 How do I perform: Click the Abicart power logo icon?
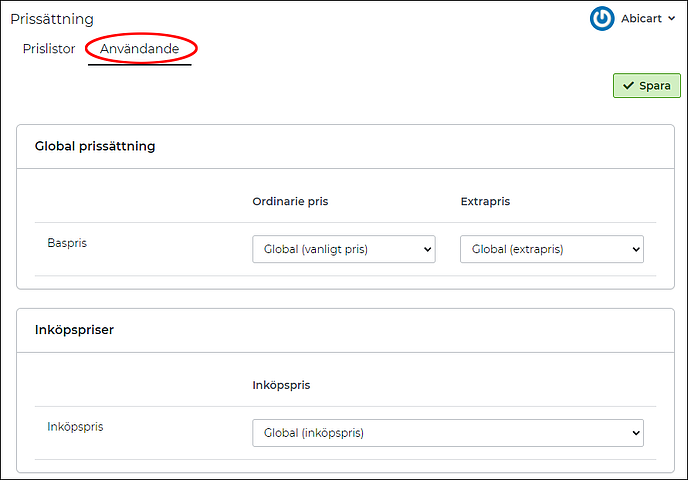[602, 18]
